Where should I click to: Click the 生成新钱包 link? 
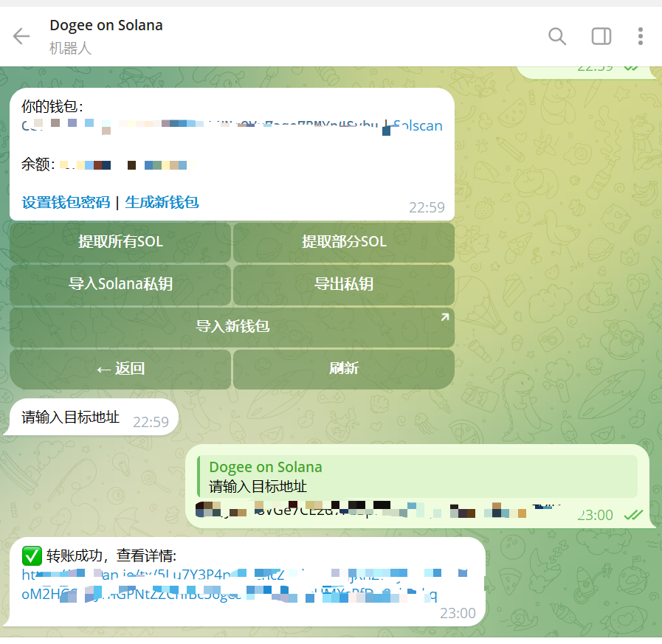pyautogui.click(x=162, y=202)
